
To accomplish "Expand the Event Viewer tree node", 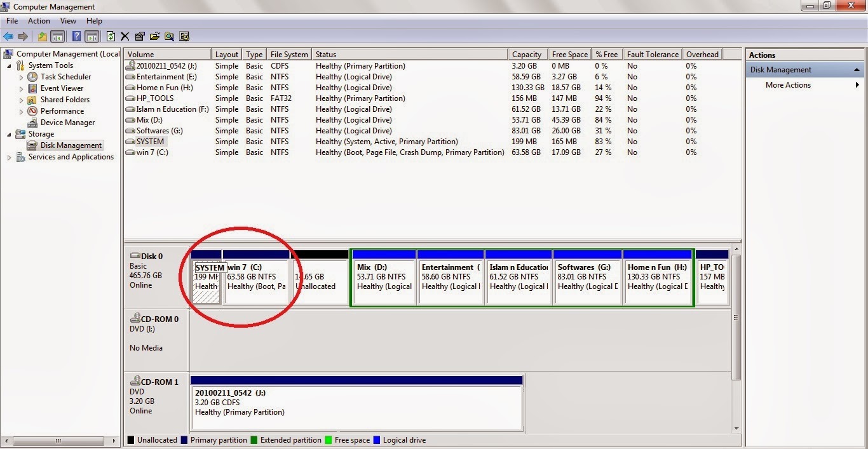I will (20, 88).
